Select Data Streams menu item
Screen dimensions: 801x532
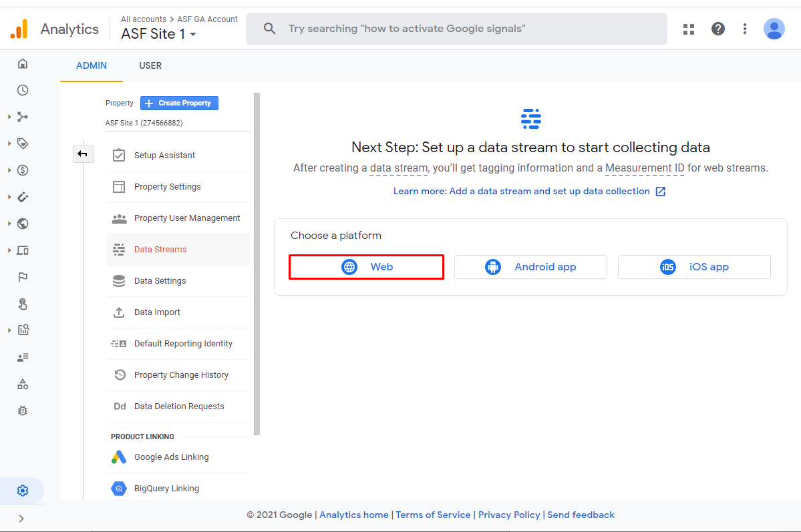pyautogui.click(x=178, y=250)
